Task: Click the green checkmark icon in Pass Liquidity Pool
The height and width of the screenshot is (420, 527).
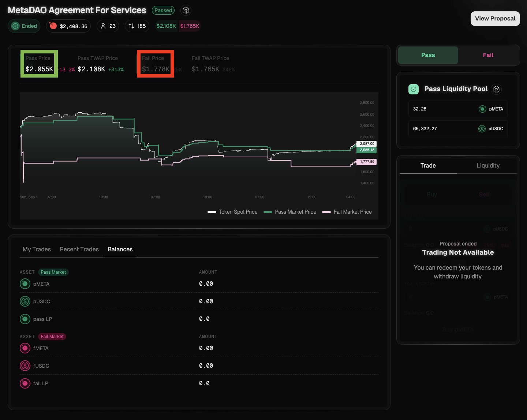Action: coord(414,89)
